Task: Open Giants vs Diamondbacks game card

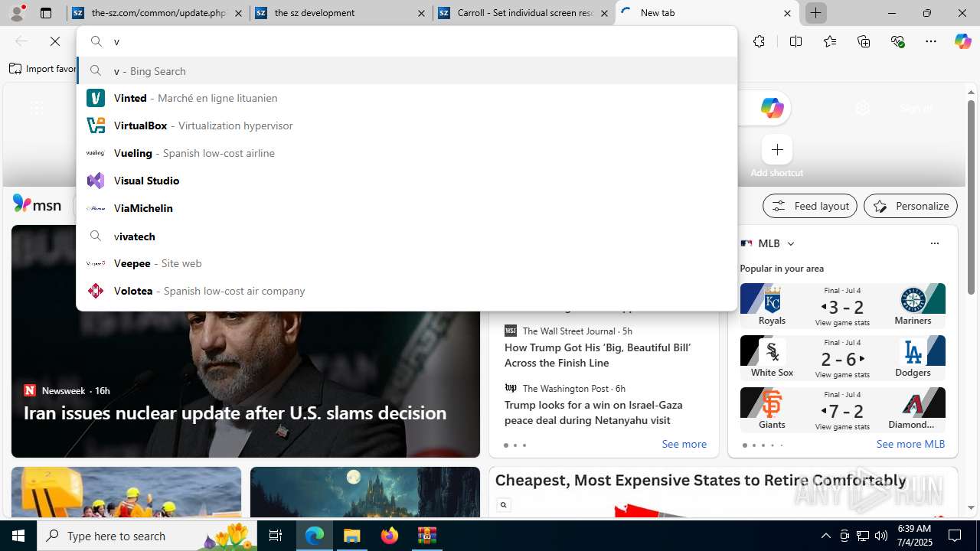Action: click(x=842, y=409)
